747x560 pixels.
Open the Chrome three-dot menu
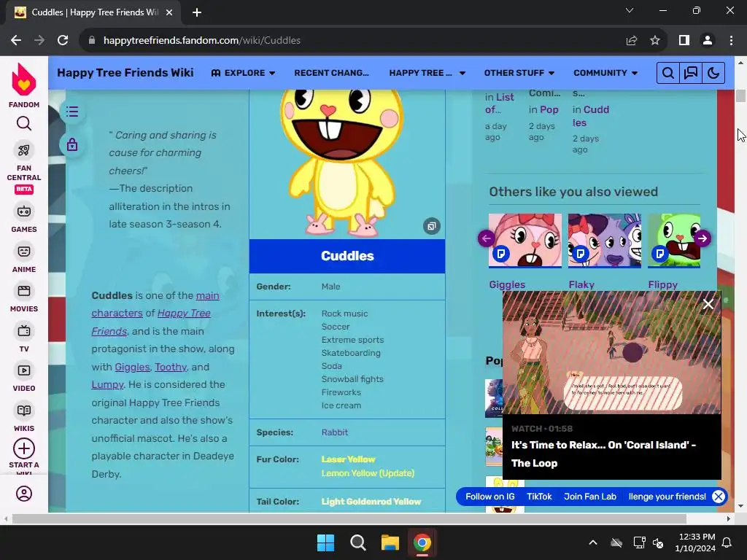[x=731, y=41]
